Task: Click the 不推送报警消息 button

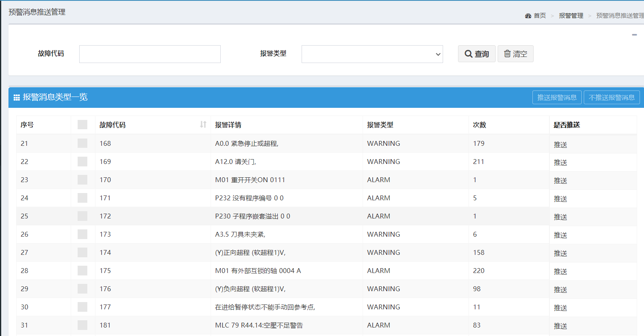Action: click(612, 97)
